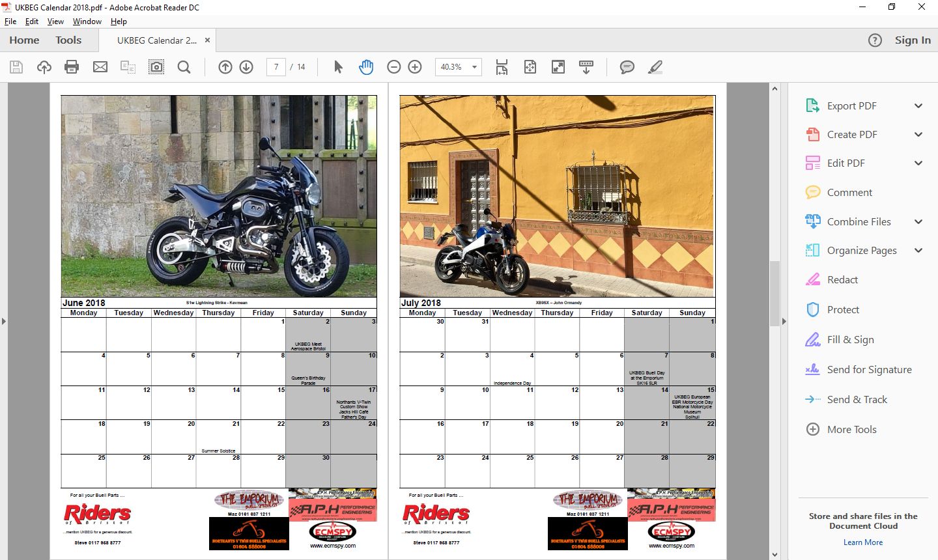The width and height of the screenshot is (938, 560).
Task: Open the Find text magnifier
Action: tap(184, 67)
